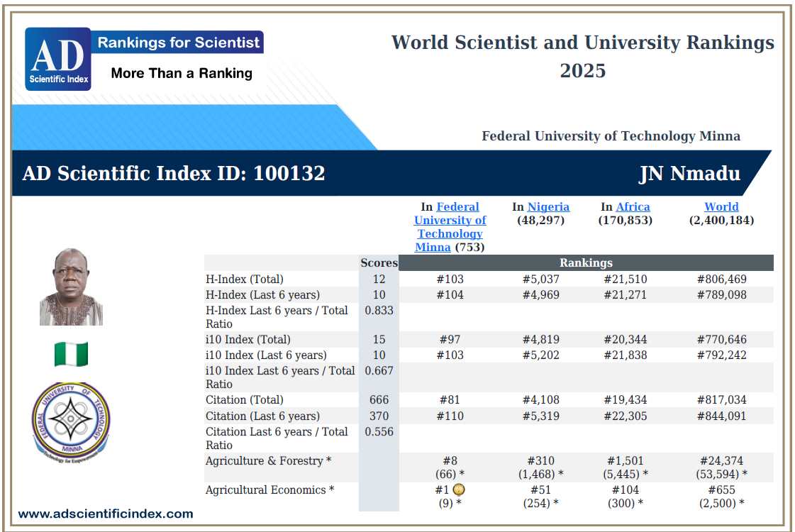Click the AD Scientific Index logo
795x532 pixels.
tap(58, 59)
